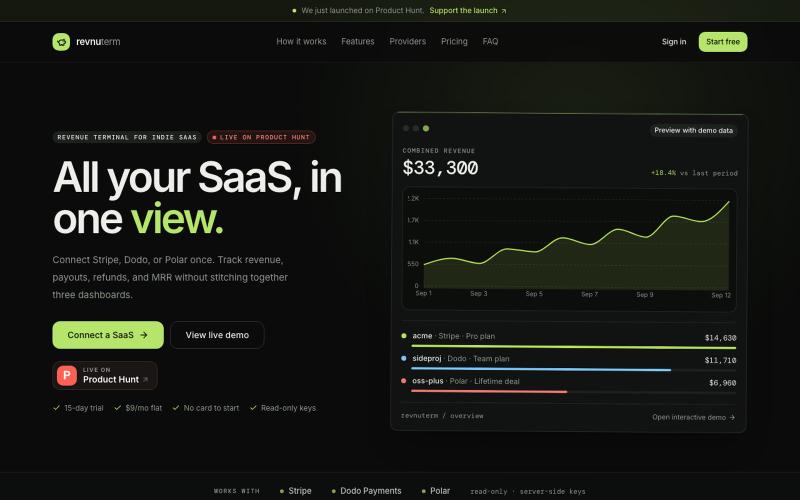Image resolution: width=800 pixels, height=500 pixels.
Task: Click the acme green revenue bar
Action: click(x=573, y=347)
